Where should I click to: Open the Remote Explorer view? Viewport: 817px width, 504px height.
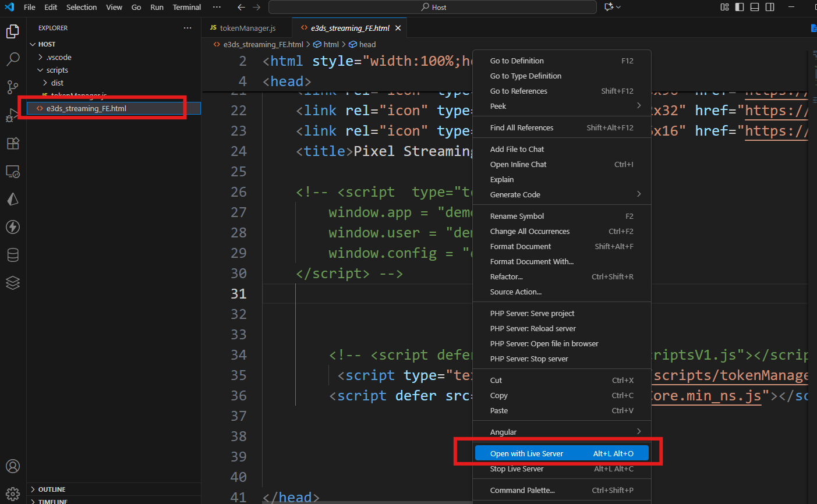click(x=13, y=171)
